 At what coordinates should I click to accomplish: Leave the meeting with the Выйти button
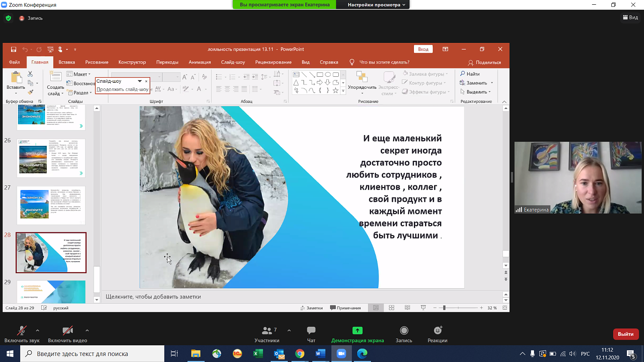[626, 334]
